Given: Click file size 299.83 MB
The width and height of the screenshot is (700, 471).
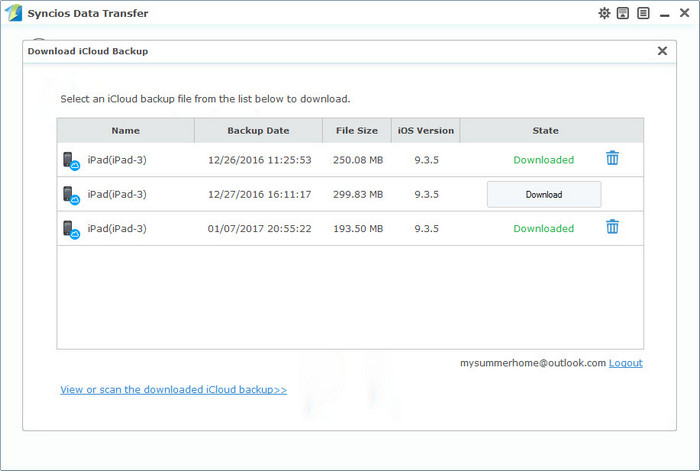Looking at the screenshot, I should point(358,194).
